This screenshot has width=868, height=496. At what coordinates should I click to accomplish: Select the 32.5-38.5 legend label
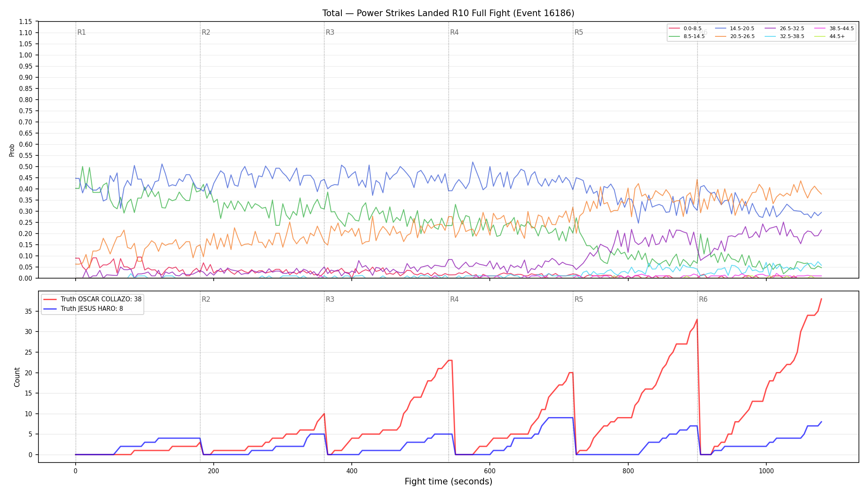[792, 36]
